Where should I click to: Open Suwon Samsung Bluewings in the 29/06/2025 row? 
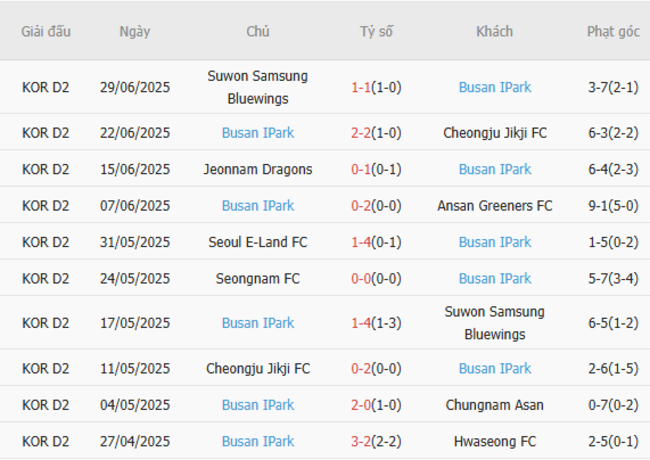click(258, 87)
